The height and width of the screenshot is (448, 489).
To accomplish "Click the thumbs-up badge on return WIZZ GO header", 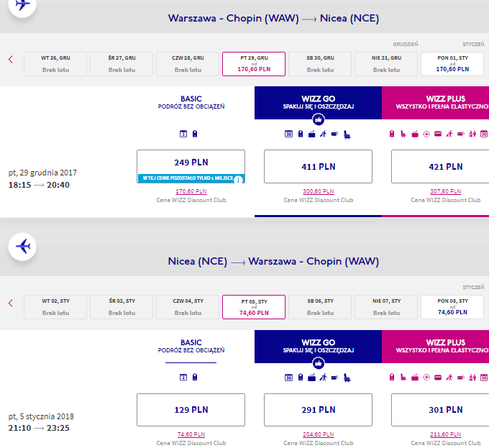I will [x=319, y=363].
